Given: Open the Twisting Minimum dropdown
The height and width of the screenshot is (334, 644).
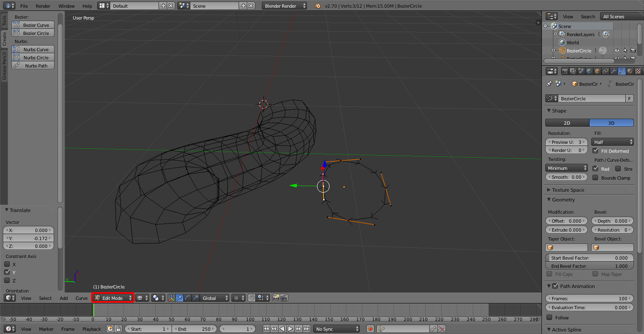Looking at the screenshot, I should [566, 168].
